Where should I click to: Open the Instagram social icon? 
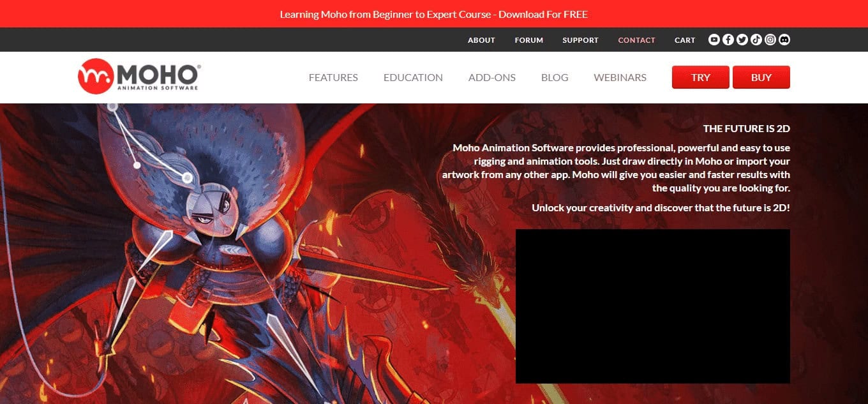(770, 40)
